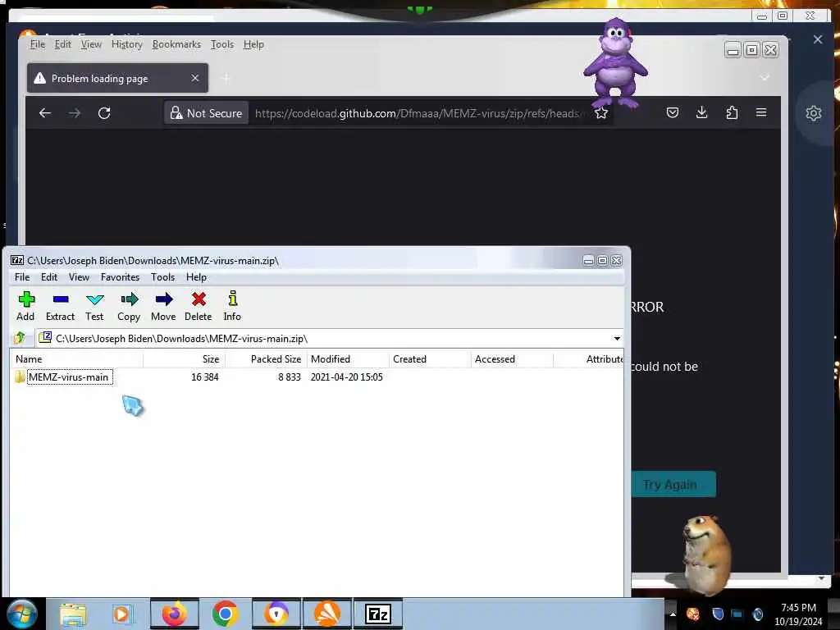Sort by Packed Size column header
Screen dimensions: 840x630
pyautogui.click(x=267, y=359)
